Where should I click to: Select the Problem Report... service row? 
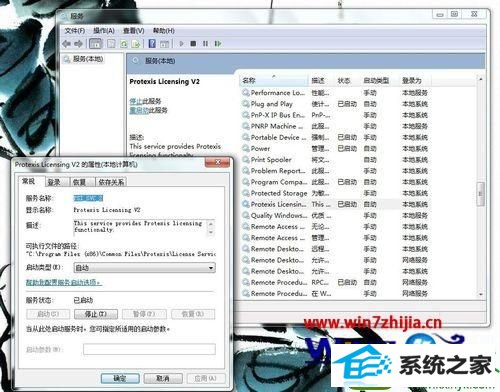335,171
